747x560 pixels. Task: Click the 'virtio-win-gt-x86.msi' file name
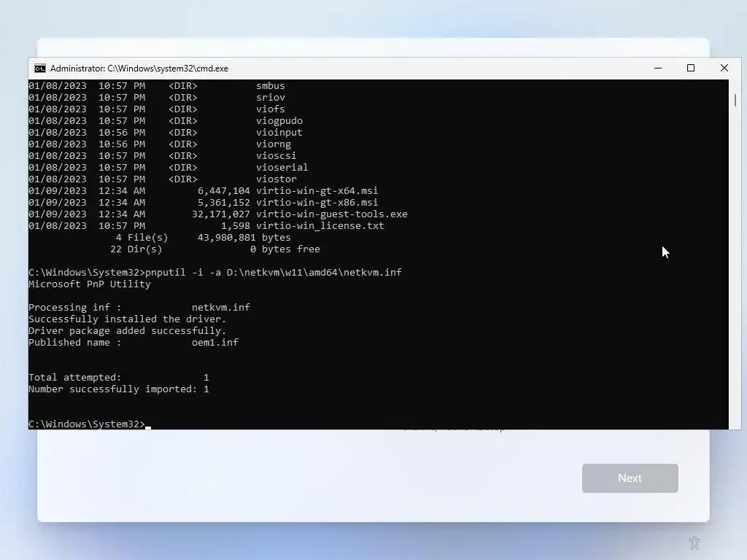[317, 203]
